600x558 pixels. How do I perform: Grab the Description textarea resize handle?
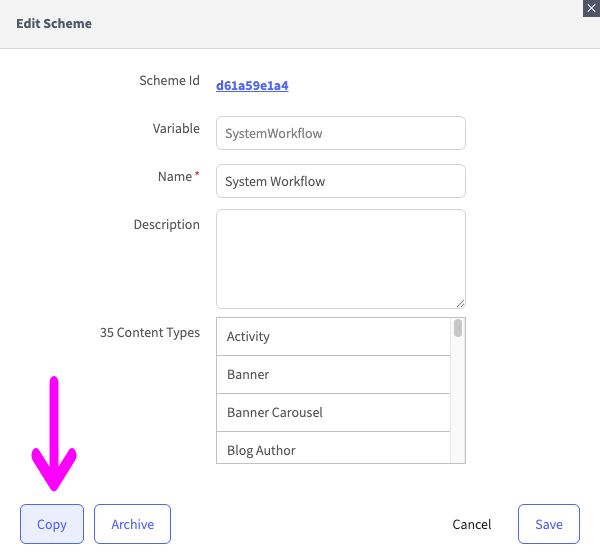[461, 303]
